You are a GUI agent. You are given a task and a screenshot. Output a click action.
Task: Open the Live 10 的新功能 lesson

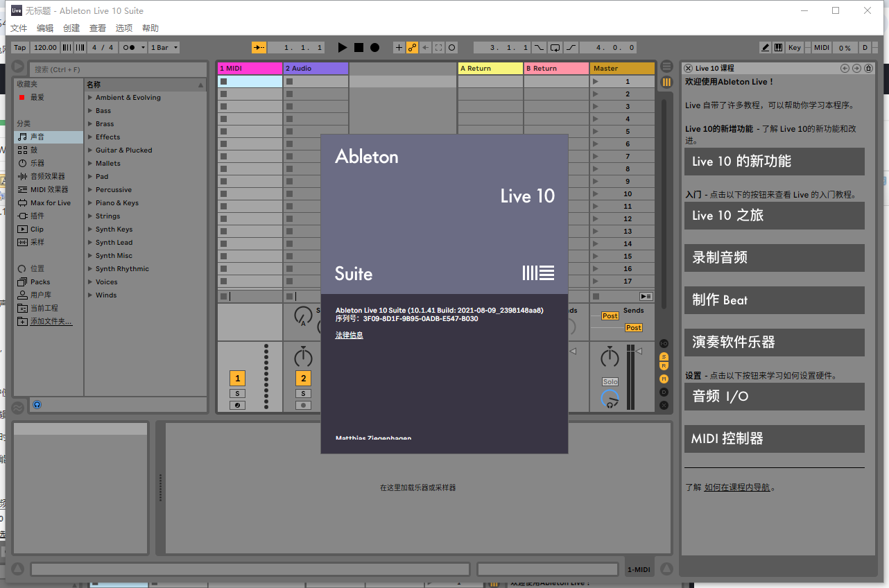(775, 162)
